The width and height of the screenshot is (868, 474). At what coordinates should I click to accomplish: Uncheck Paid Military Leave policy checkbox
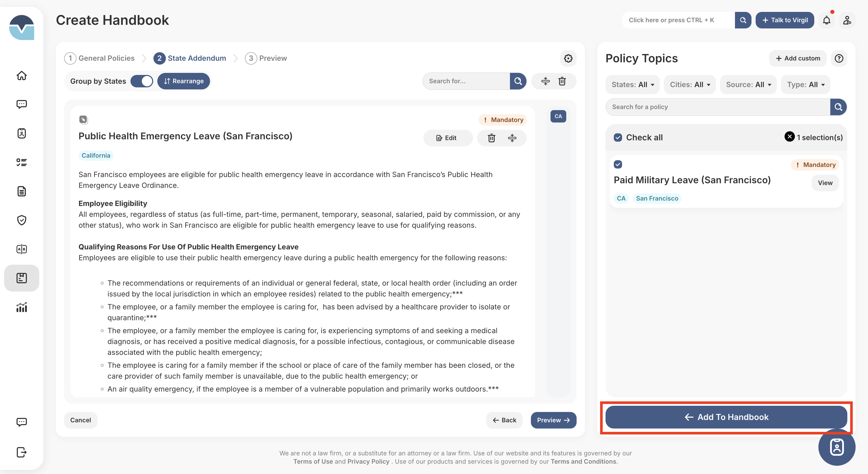(618, 165)
